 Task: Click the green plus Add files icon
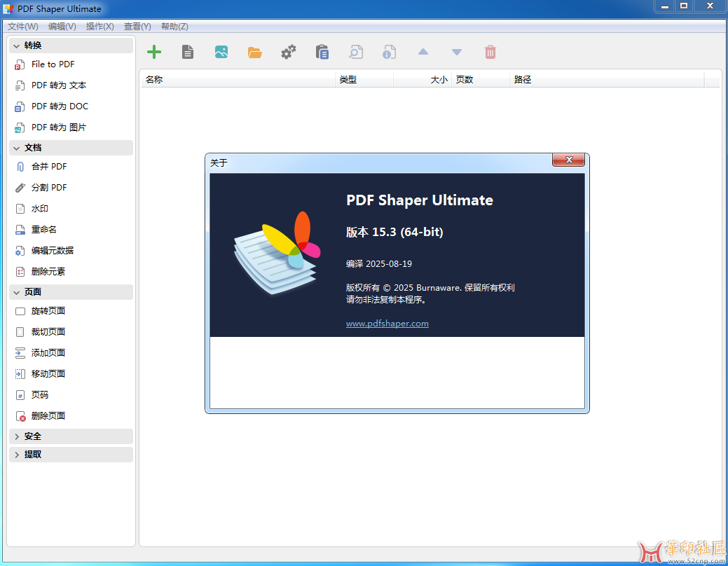pyautogui.click(x=154, y=52)
